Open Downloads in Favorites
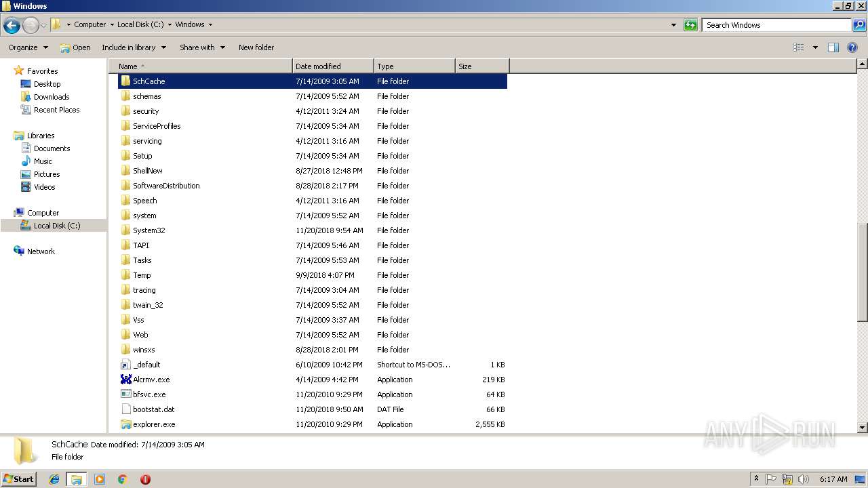The width and height of the screenshot is (868, 488). point(52,97)
